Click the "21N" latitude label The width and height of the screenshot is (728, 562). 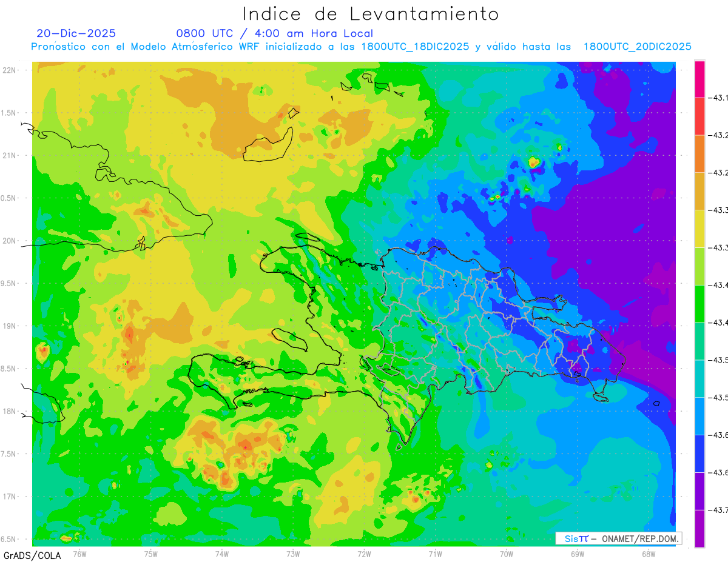tap(10, 155)
